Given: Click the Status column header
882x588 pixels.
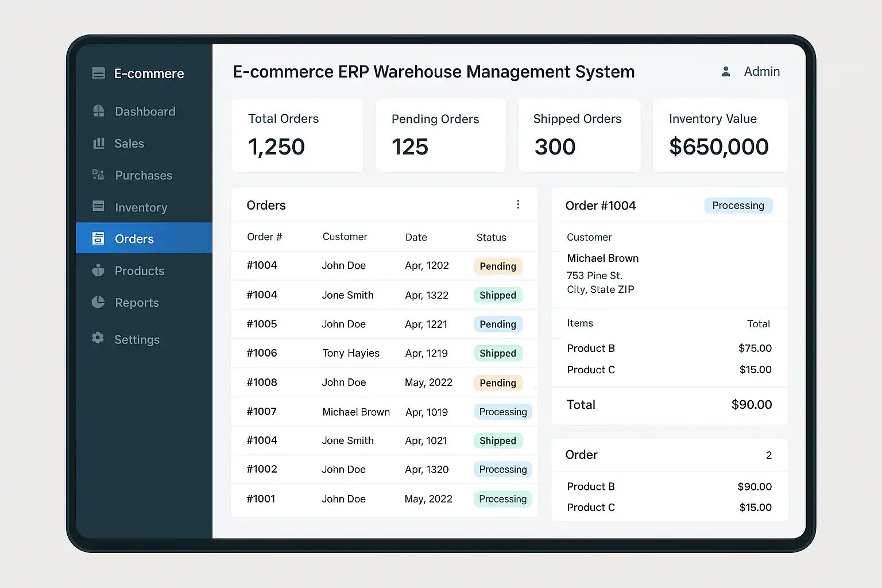Looking at the screenshot, I should (x=491, y=237).
